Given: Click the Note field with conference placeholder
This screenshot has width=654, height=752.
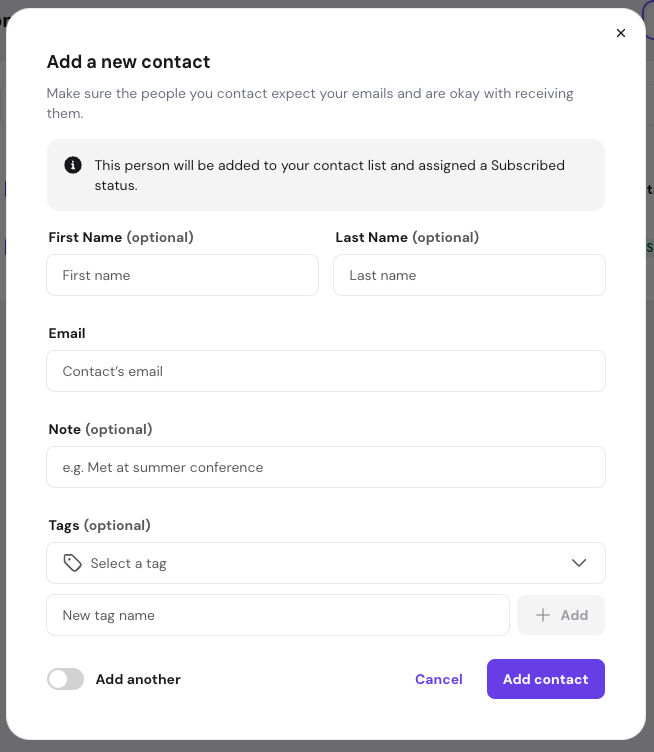Looking at the screenshot, I should (325, 467).
